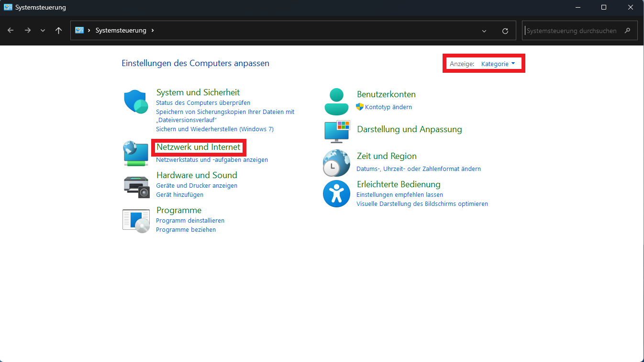The width and height of the screenshot is (644, 362).
Task: Click the Erleichterte Bedienung accessibility icon
Action: 336,193
